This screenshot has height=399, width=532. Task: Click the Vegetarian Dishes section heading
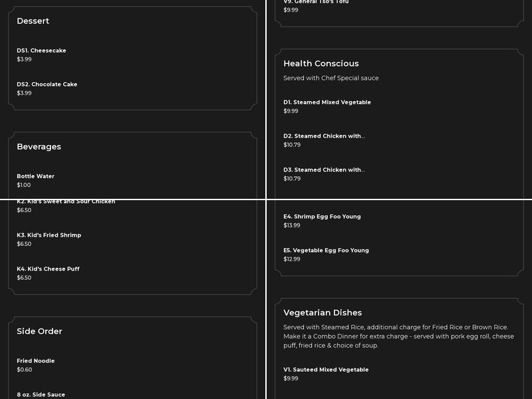pyautogui.click(x=323, y=313)
